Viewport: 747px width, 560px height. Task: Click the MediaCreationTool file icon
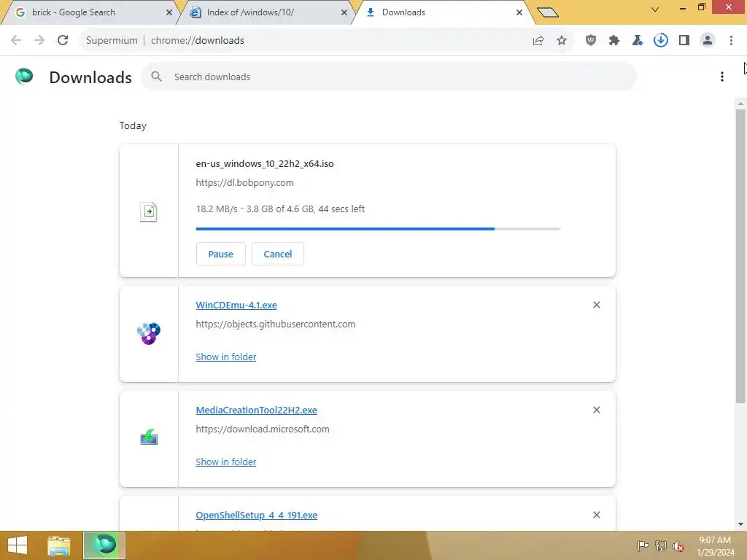click(x=149, y=437)
